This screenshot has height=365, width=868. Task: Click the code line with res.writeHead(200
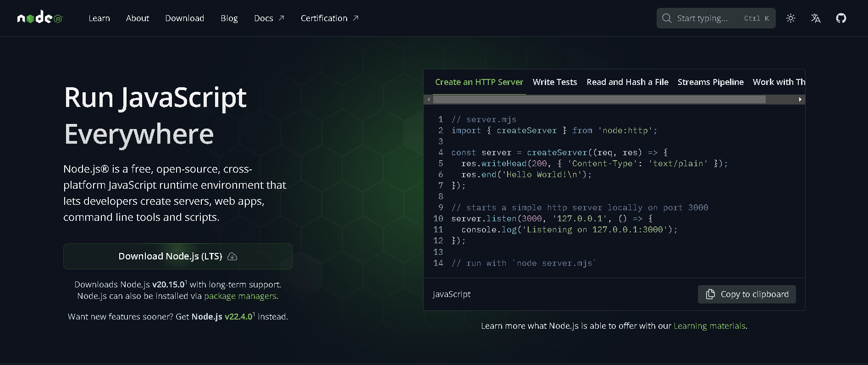click(595, 163)
